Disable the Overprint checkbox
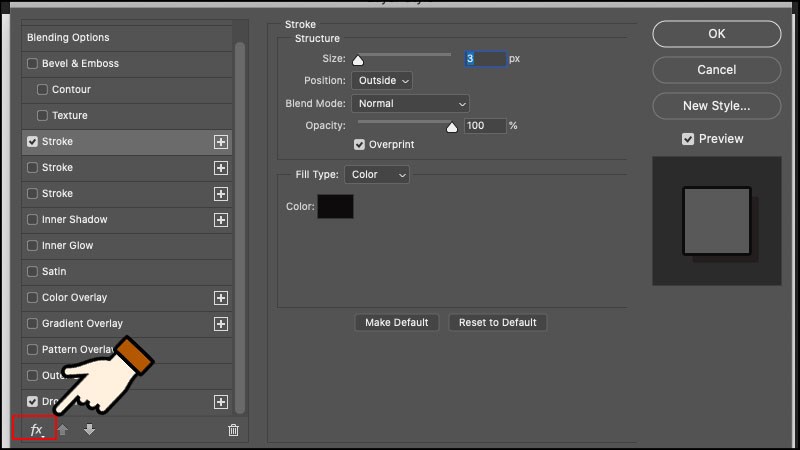Screen dimensions: 800x450 (x=360, y=145)
